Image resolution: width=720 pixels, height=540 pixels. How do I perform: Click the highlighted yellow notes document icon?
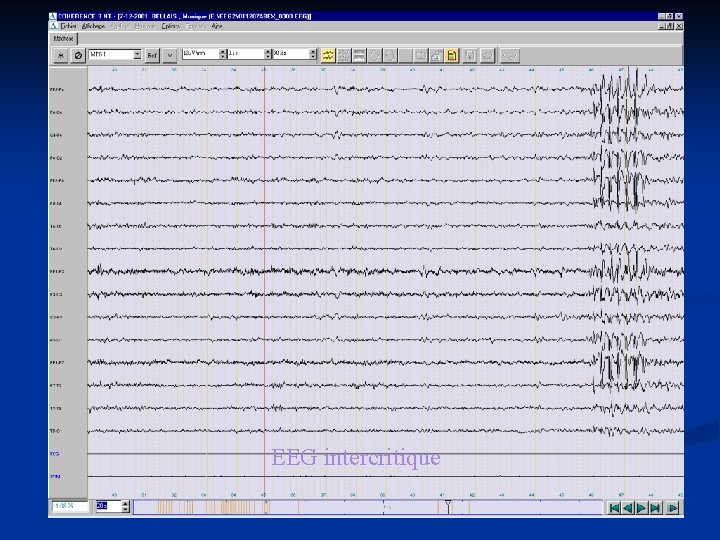[x=452, y=56]
